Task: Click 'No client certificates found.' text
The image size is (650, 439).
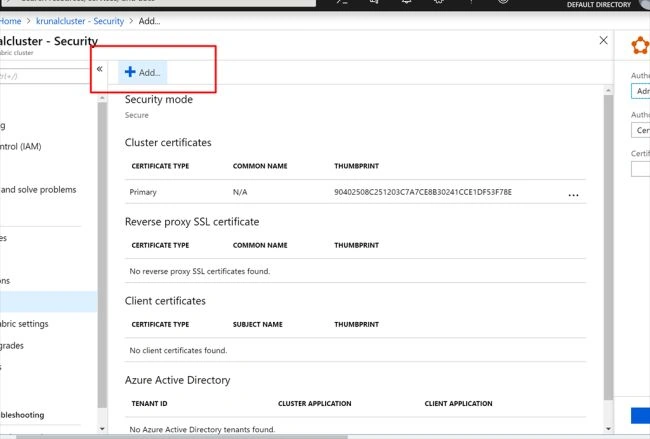Action: point(178,350)
